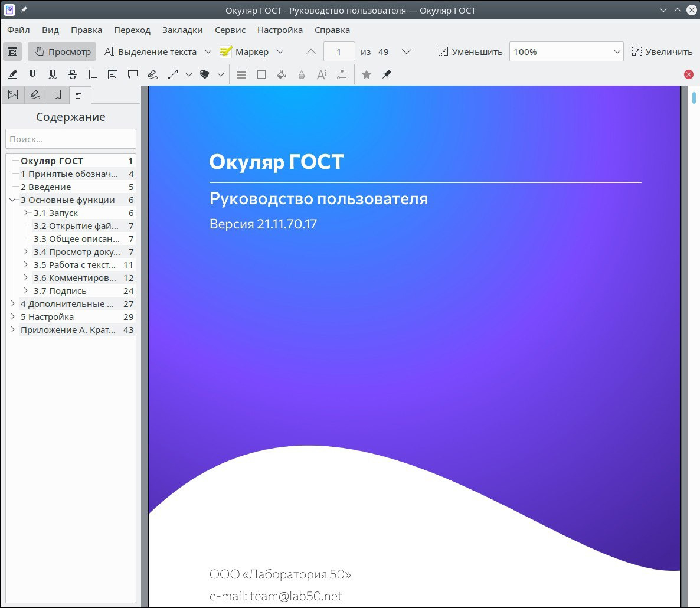Switch to thumbnails sidebar tab
The width and height of the screenshot is (700, 608).
pos(13,94)
